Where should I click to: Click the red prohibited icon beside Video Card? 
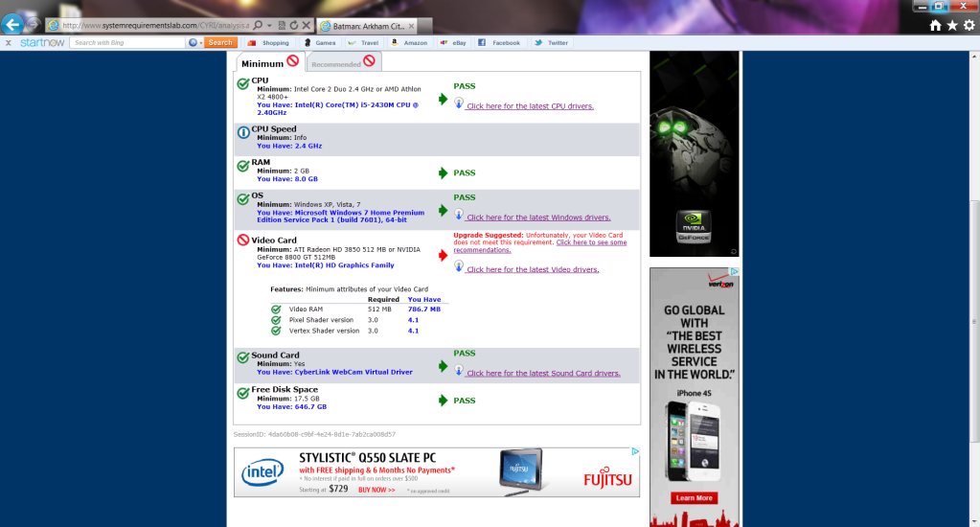[x=243, y=241]
